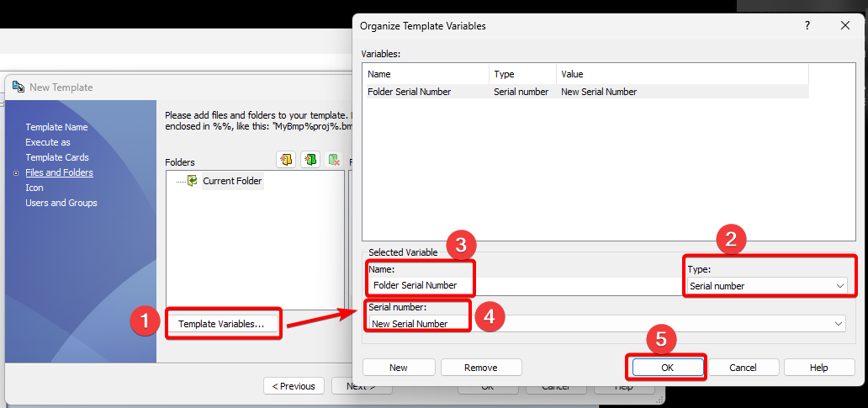Screen dimensions: 868x408
Task: Click New button in Organize Template Variables
Action: coord(399,368)
